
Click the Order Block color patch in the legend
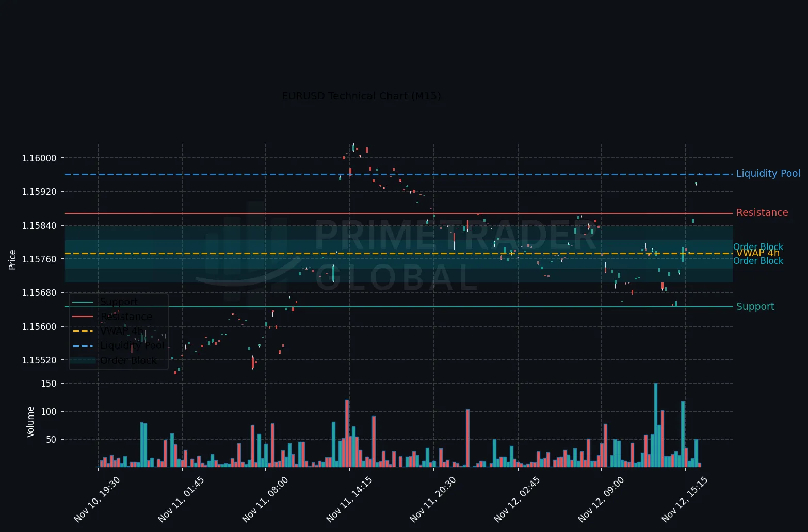tap(83, 360)
